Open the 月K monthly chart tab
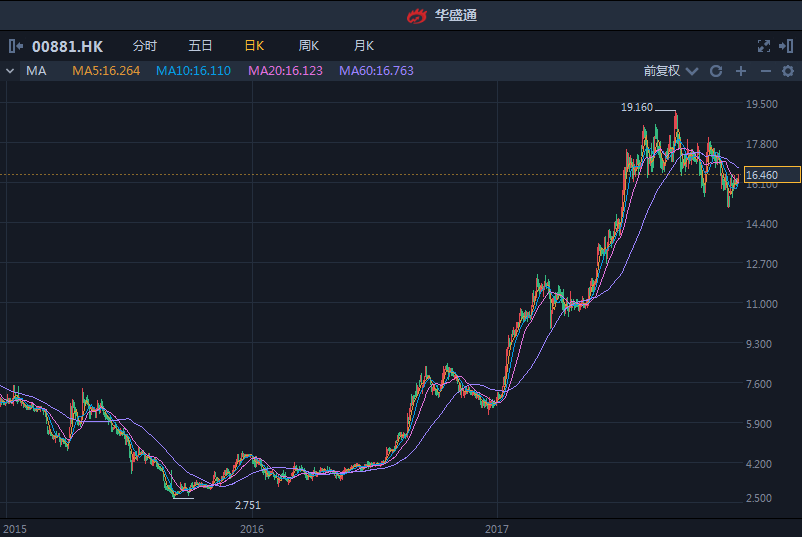The image size is (802, 537). click(x=363, y=46)
